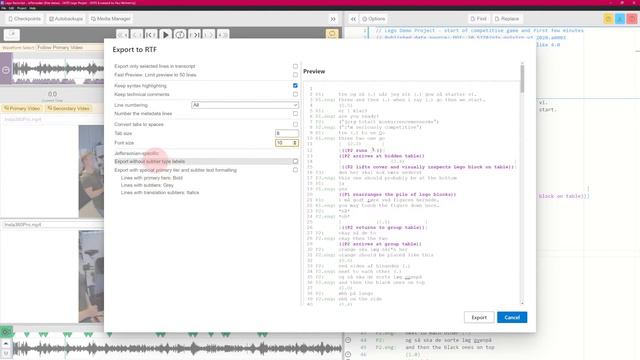Enable Keep technical comments

coord(295,94)
